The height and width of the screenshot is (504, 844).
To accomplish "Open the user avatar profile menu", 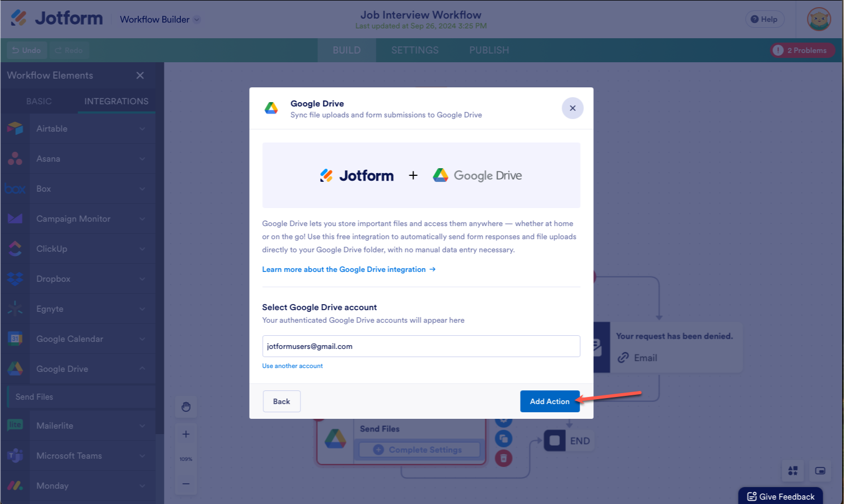I will click(819, 19).
